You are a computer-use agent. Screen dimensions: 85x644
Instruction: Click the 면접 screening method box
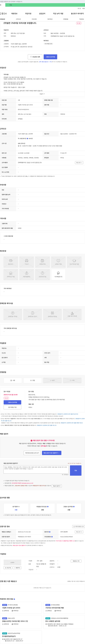(x=33, y=380)
